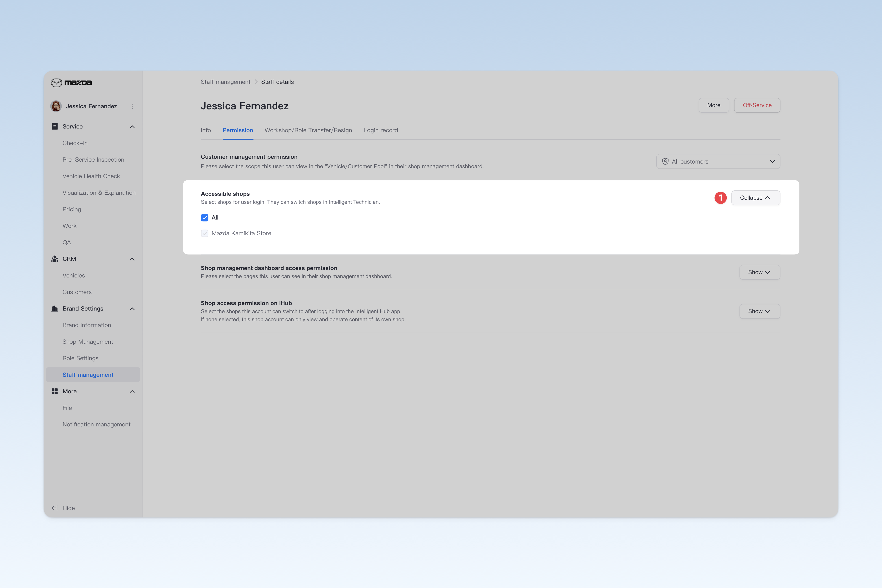Click the Hide sidebar arrow icon
882x588 pixels.
tap(55, 508)
